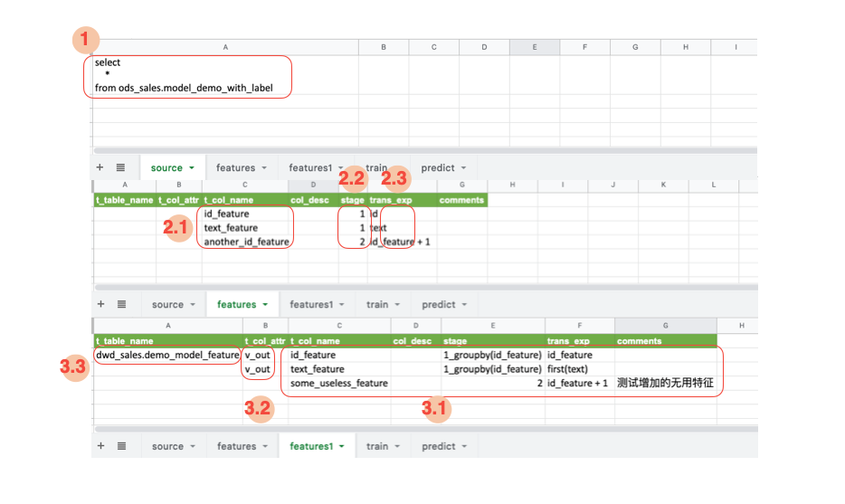Switch to train tab in the features-active tab bar

[377, 305]
